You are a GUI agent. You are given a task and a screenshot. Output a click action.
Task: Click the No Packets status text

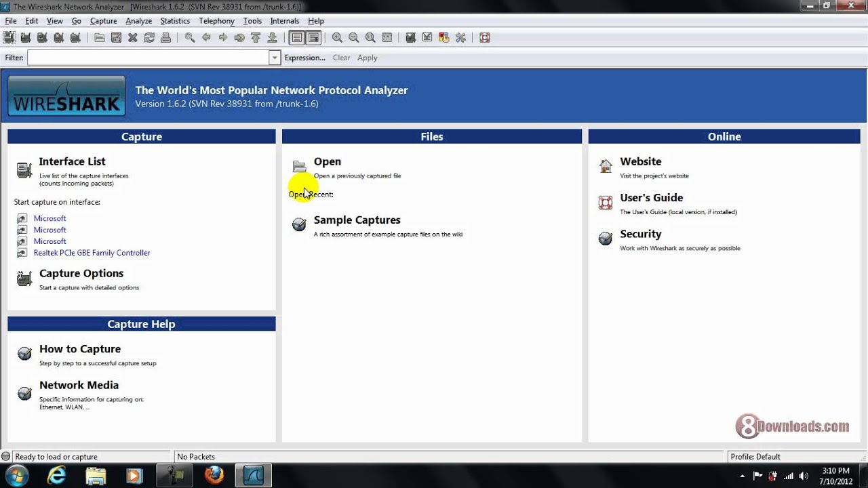point(196,457)
